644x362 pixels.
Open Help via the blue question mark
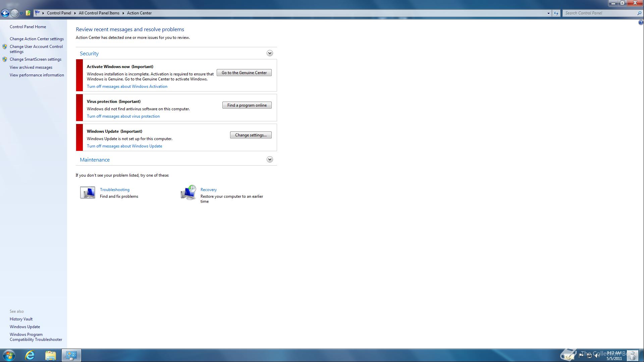click(x=641, y=23)
